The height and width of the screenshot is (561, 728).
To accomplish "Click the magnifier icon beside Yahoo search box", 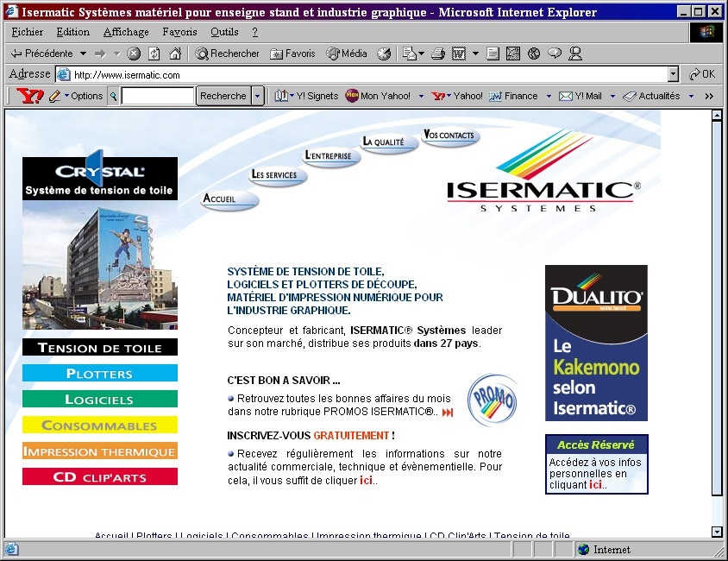I will pos(113,96).
